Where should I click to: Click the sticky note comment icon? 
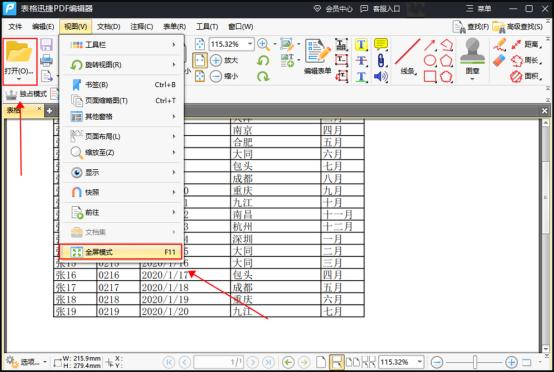pos(381,44)
